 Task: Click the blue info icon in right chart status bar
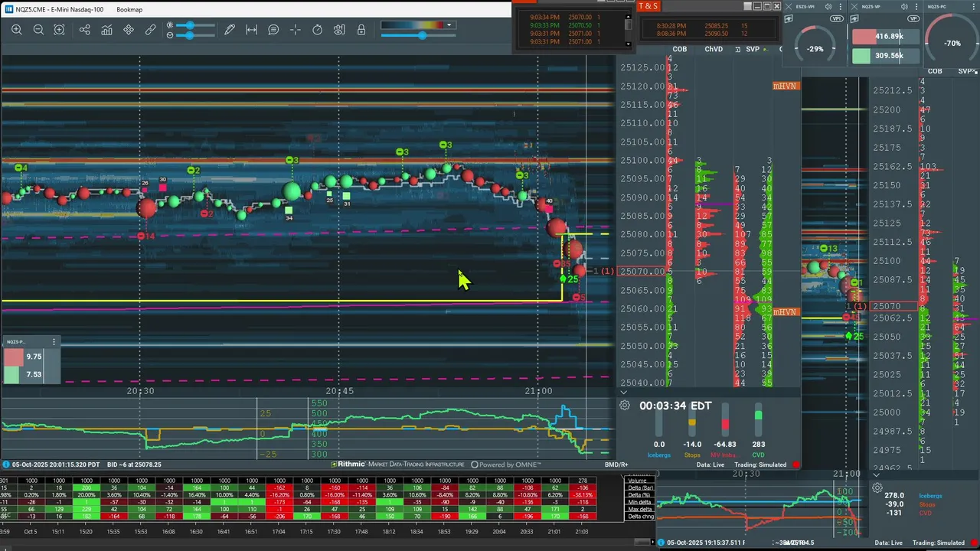pos(662,543)
